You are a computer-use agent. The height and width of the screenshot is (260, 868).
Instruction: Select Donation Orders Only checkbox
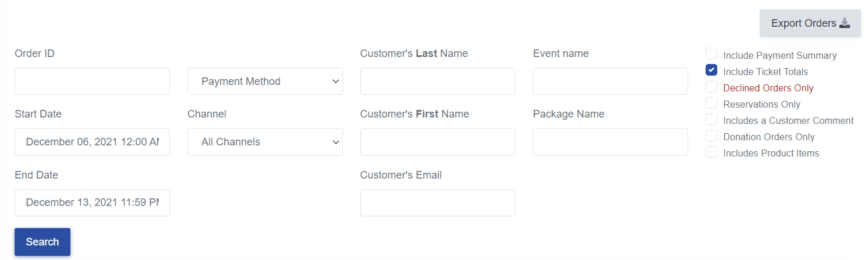tap(711, 136)
